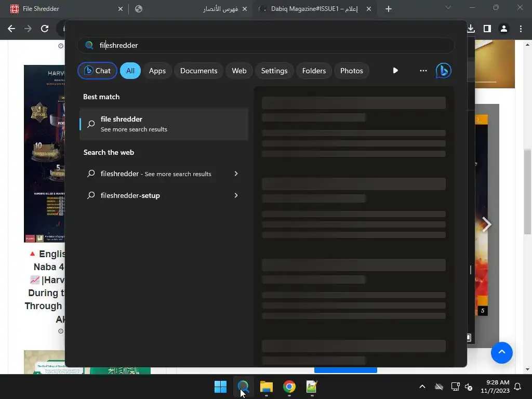
Task: Click the next-slide arrow on the webpage
Action: [486, 224]
